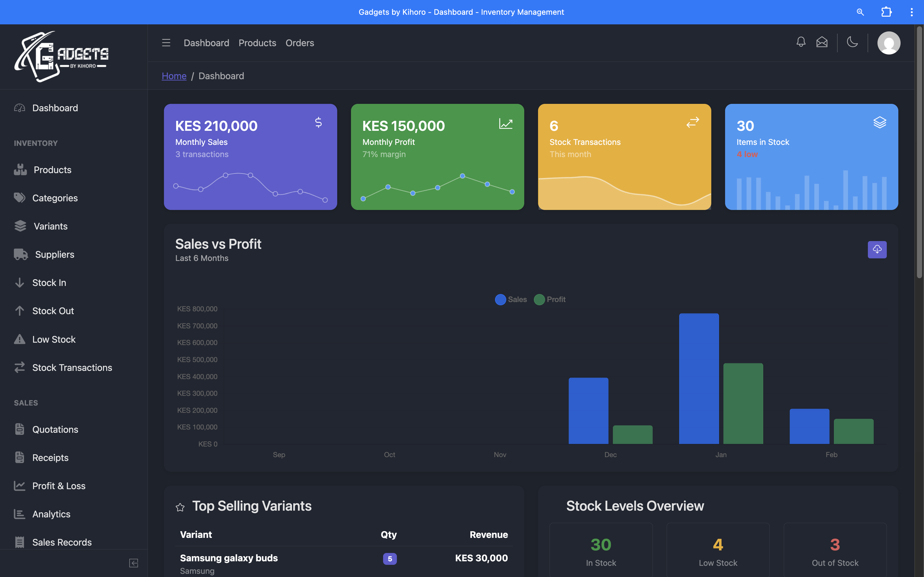This screenshot has width=924, height=577.
Task: Open the user avatar menu
Action: [888, 43]
